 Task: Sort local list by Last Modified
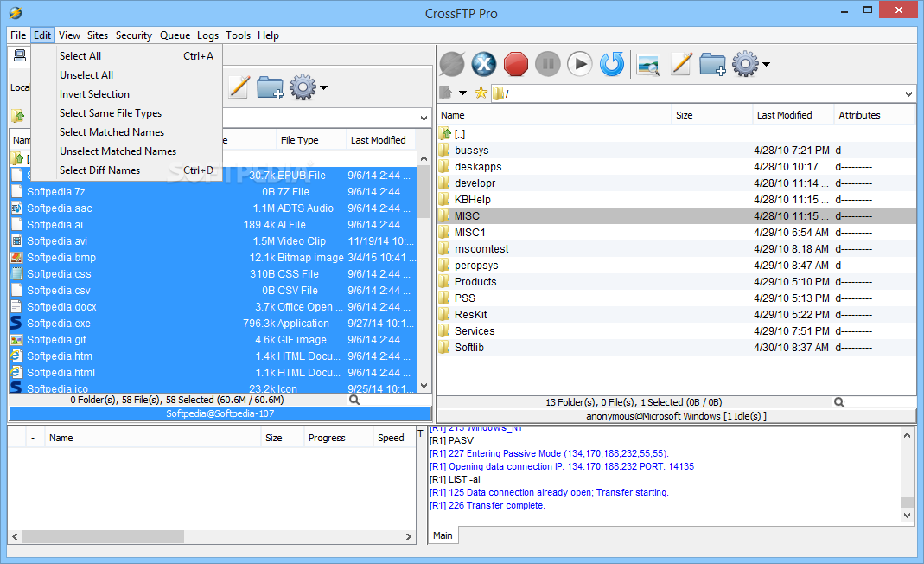coord(381,140)
